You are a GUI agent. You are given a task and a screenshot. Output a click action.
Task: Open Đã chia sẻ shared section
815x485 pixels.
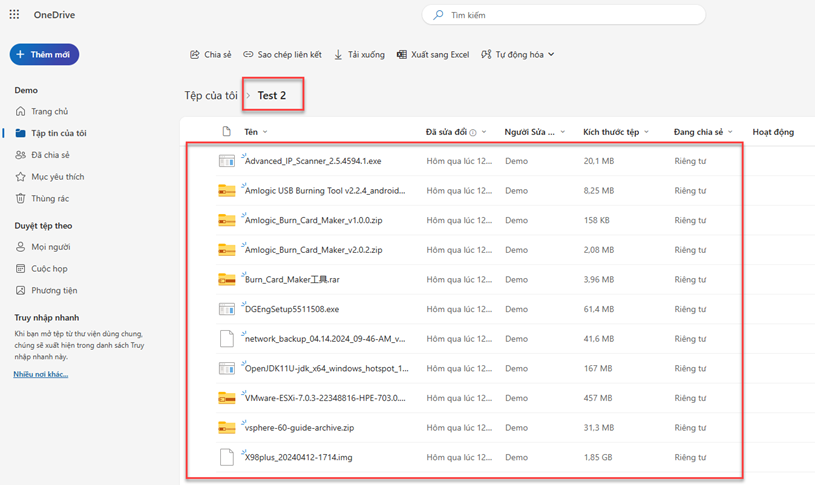coord(50,155)
